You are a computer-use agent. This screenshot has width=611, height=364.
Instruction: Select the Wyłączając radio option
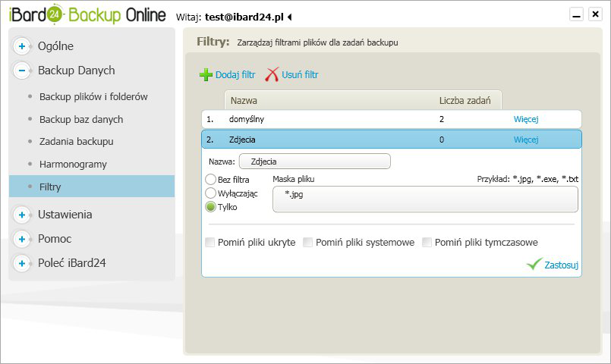click(210, 193)
